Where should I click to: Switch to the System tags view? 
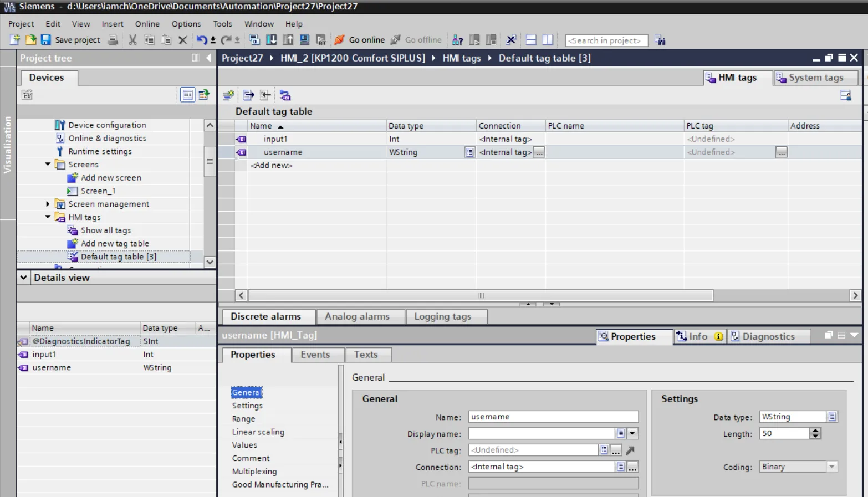tap(815, 78)
